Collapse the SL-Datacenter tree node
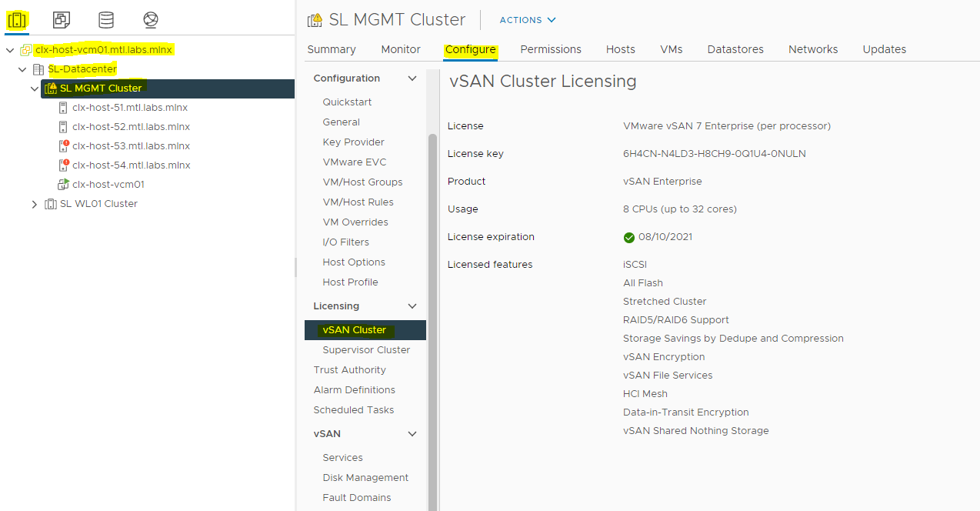 coord(22,69)
